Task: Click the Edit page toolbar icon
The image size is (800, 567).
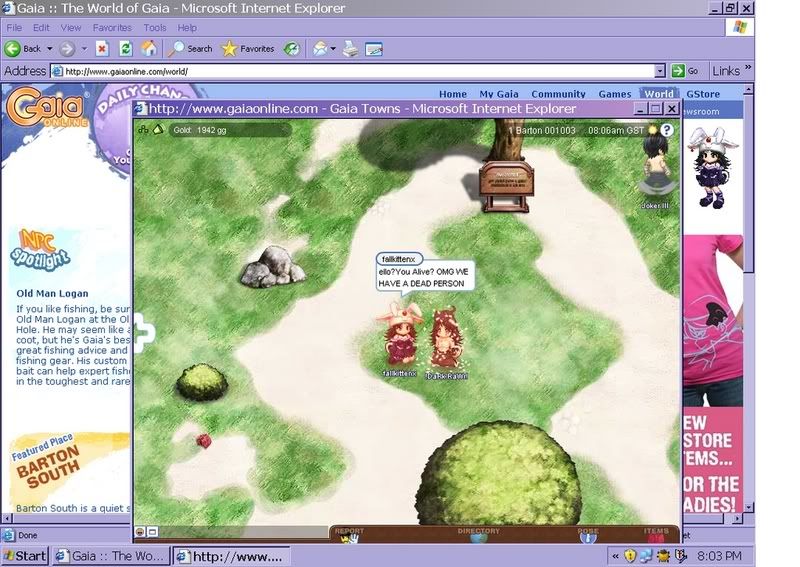Action: pyautogui.click(x=374, y=49)
